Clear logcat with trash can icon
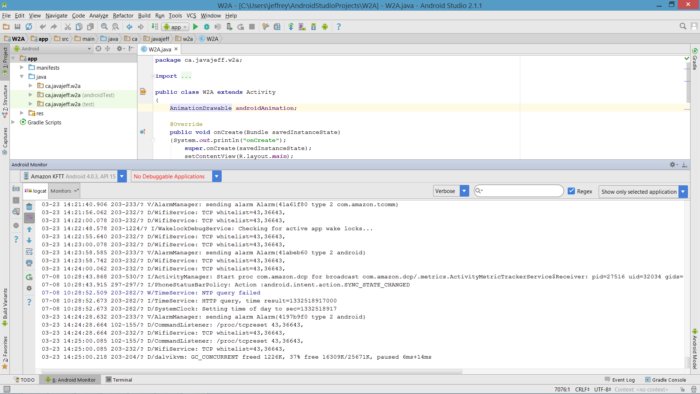 pyautogui.click(x=29, y=207)
